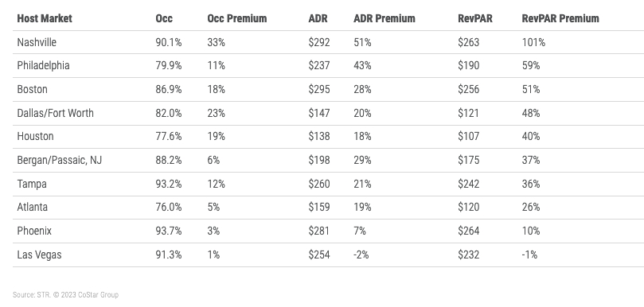The image size is (644, 307).
Task: Select Las Vegas -2% ADR Premium value
Action: point(361,255)
